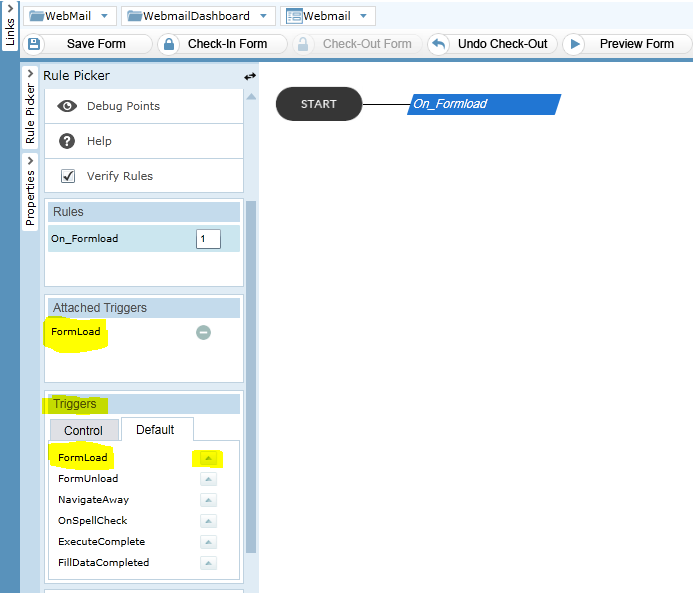
Task: Click the On_Formload order number field
Action: tap(208, 239)
